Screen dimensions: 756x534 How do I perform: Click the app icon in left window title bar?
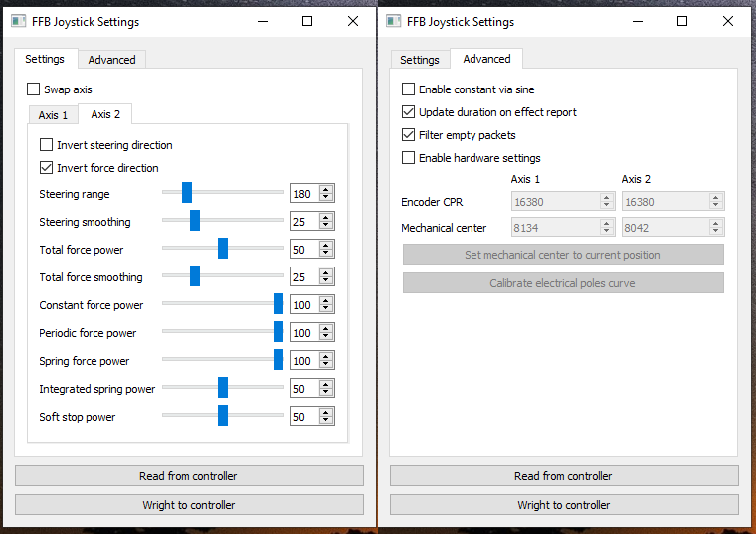pos(18,21)
